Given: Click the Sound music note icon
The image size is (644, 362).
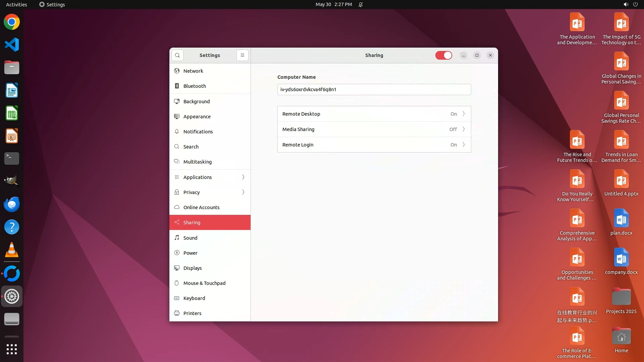Looking at the screenshot, I should pos(177,238).
